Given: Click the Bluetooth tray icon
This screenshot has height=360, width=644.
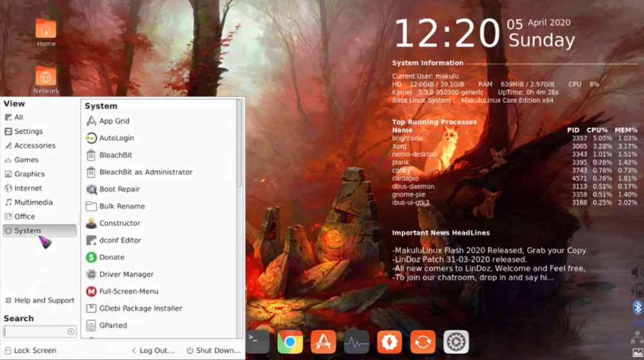Looking at the screenshot, I should click(638, 307).
